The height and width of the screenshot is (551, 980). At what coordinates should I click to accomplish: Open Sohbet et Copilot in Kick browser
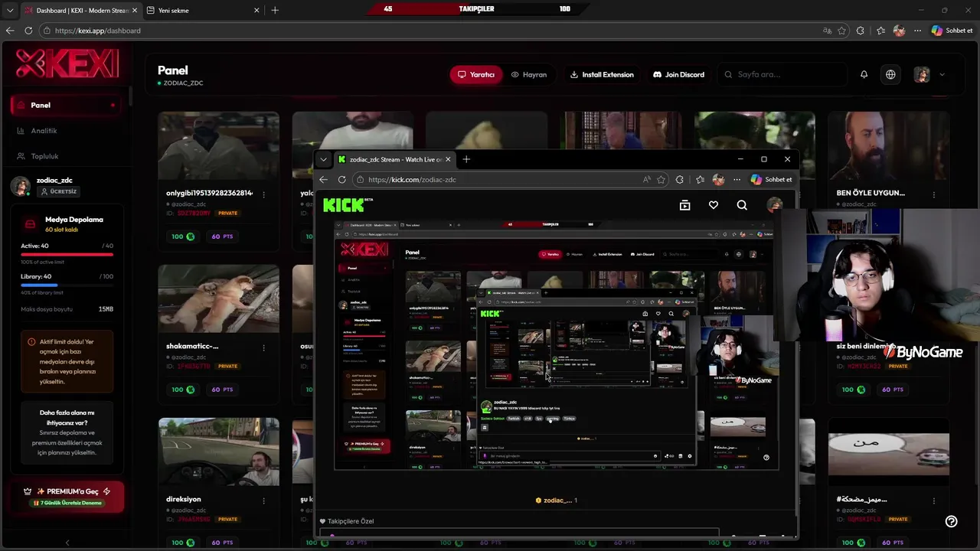click(771, 179)
